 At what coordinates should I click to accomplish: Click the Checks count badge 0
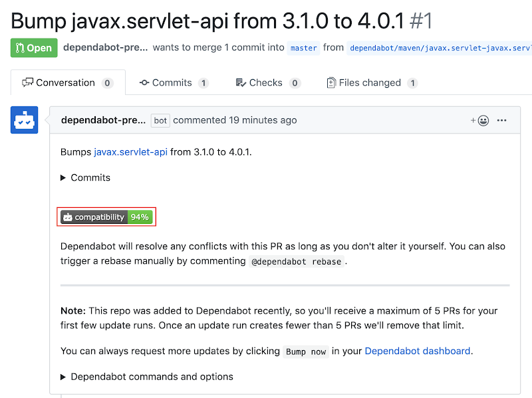point(295,83)
